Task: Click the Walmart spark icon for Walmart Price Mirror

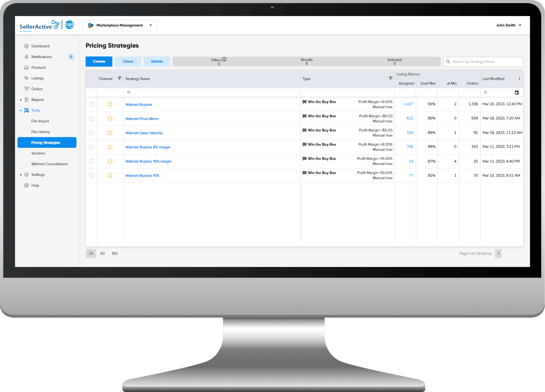Action: coord(110,118)
